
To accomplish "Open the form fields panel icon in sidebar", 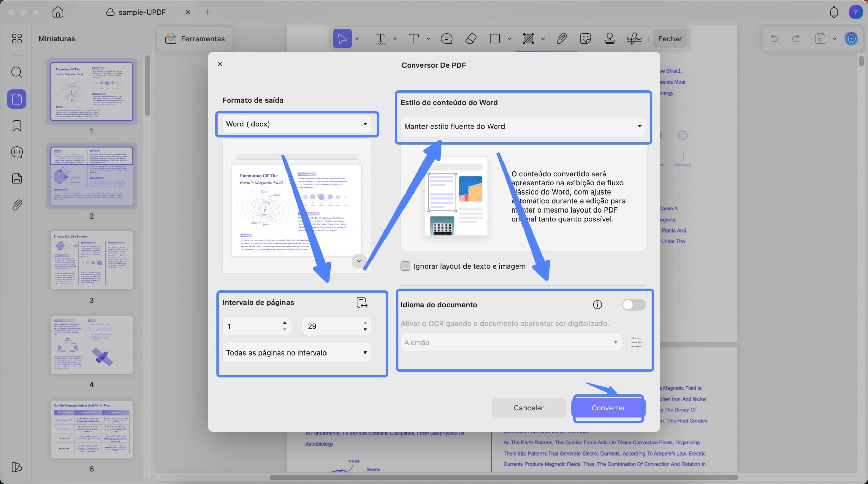I will (17, 179).
